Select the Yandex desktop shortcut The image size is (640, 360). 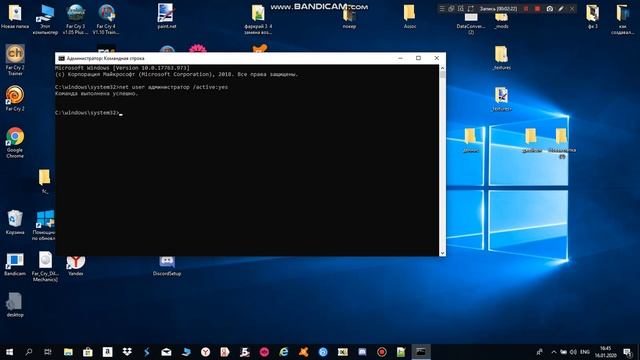(x=76, y=265)
